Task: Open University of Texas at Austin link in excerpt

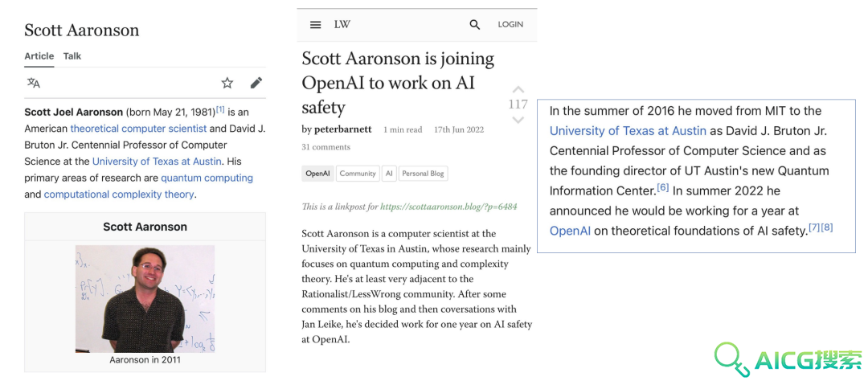Action: coord(628,131)
